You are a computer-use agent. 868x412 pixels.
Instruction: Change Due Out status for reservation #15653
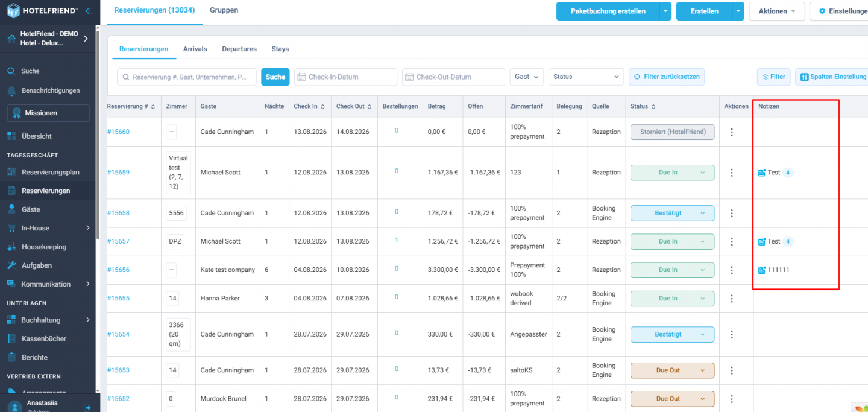[x=672, y=370]
